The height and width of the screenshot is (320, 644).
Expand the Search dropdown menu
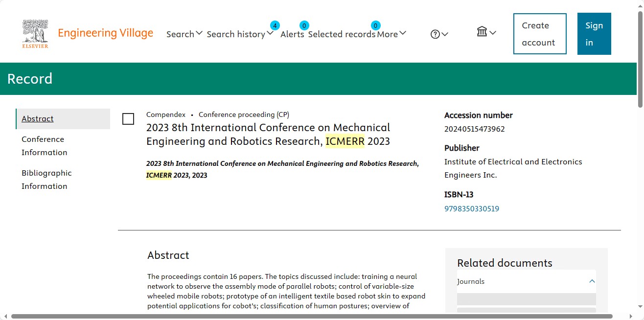point(184,34)
